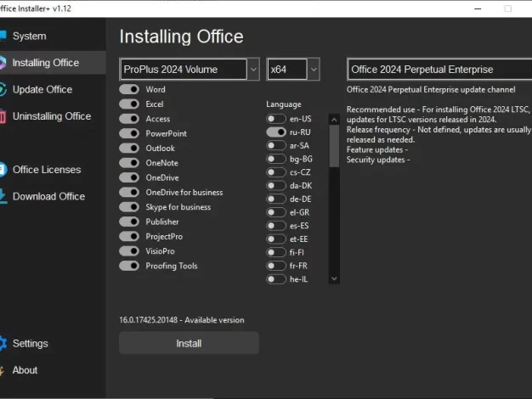Click 'Office 2024 Perpetual Enterprise update channel' text
The image size is (532, 399).
click(x=431, y=89)
